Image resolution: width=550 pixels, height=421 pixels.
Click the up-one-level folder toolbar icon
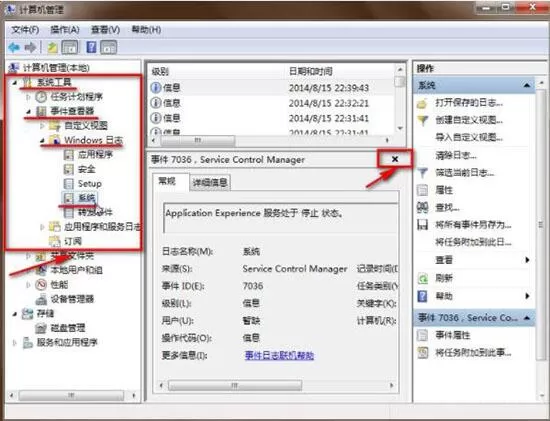coord(53,47)
